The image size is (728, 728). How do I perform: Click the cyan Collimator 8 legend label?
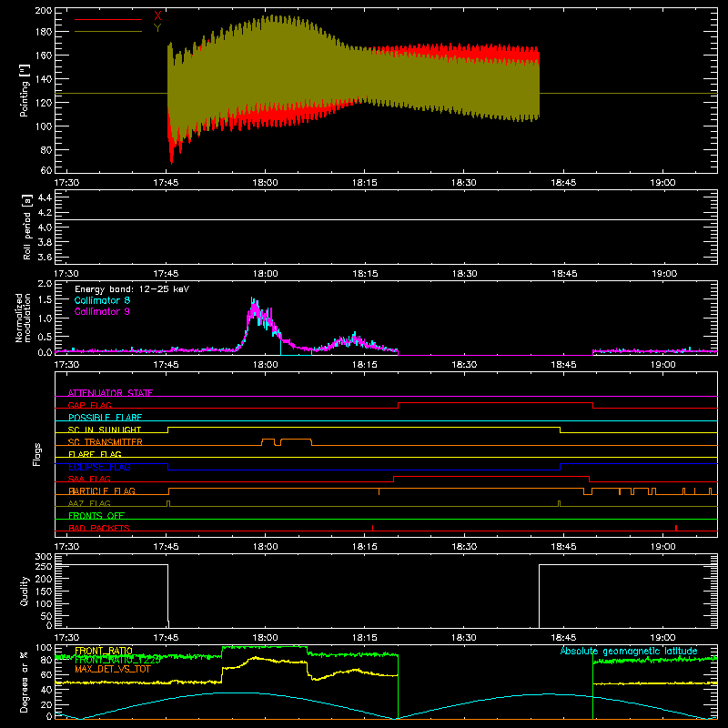click(102, 300)
